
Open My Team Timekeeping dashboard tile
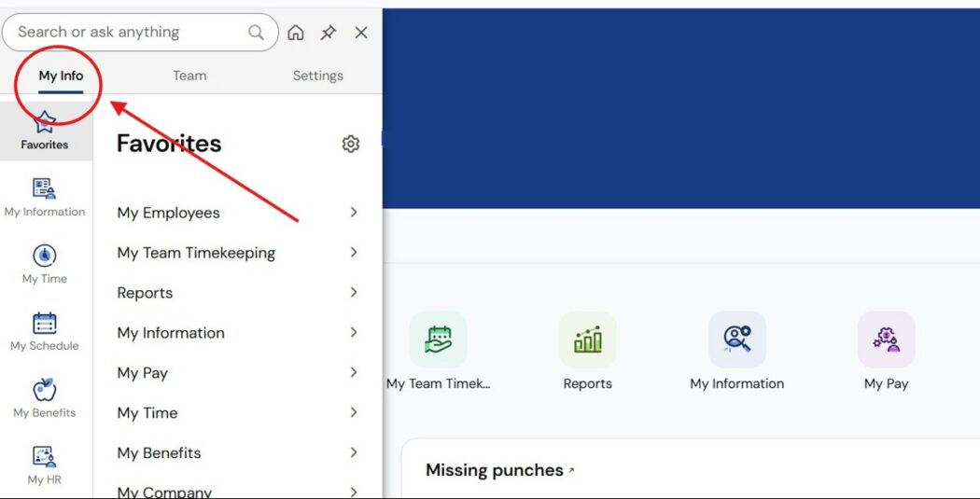pos(438,340)
